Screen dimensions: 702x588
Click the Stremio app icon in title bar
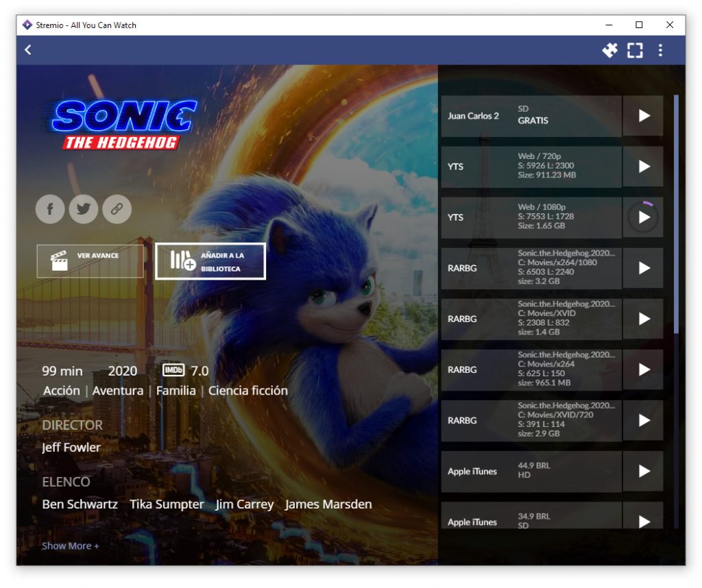(x=27, y=25)
